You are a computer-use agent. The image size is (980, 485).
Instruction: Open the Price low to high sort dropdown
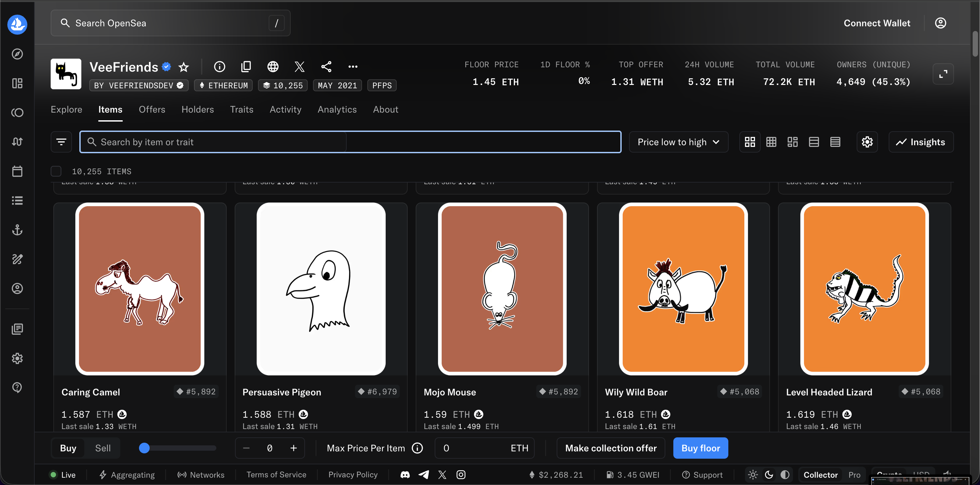coord(679,142)
